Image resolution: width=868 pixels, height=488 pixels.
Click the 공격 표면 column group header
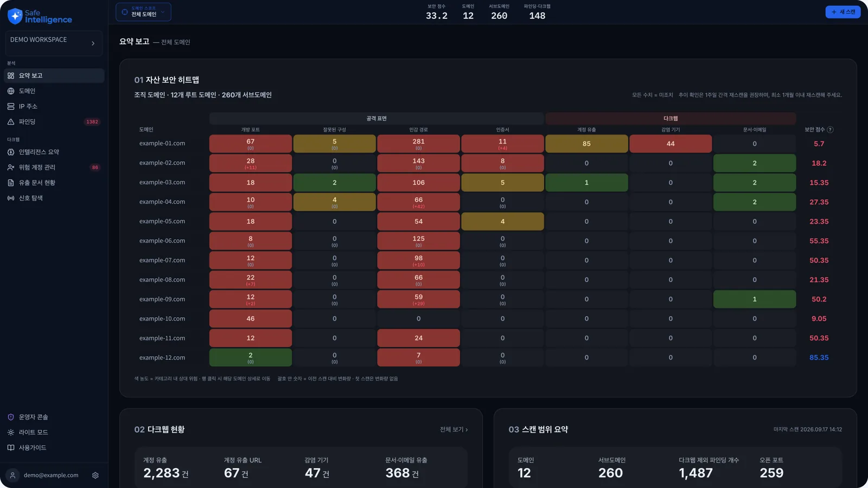tap(376, 118)
